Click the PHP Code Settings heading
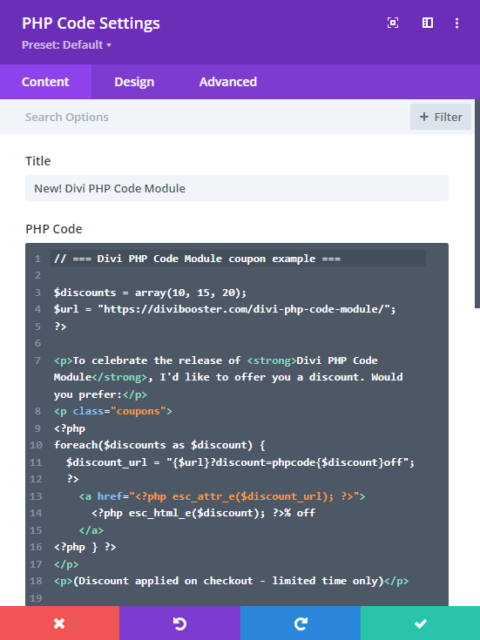Screen dimensions: 480x640 point(91,23)
